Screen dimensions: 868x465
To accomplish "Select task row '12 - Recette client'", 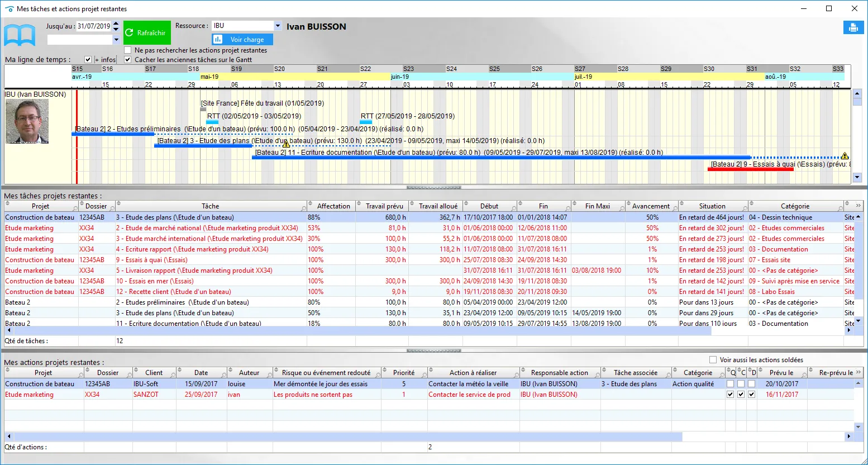I will click(x=429, y=292).
